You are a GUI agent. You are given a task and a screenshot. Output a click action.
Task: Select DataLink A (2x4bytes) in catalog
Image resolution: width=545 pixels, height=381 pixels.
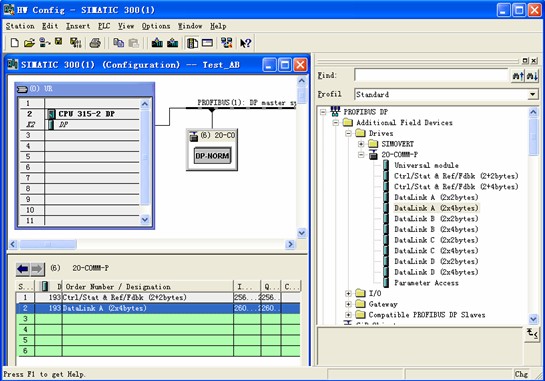point(436,208)
